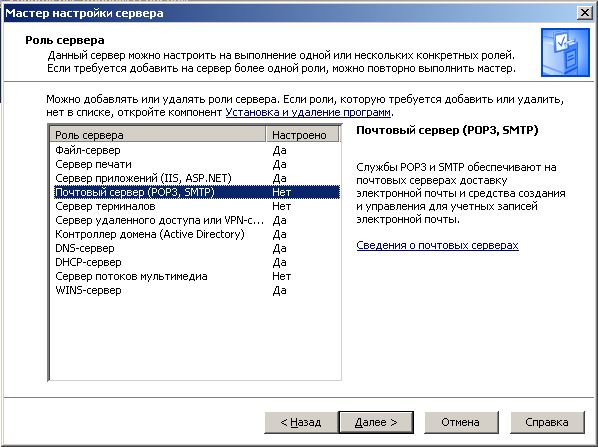Open Сведения о почтовых серверах link
This screenshot has width=598, height=447.
tap(437, 245)
